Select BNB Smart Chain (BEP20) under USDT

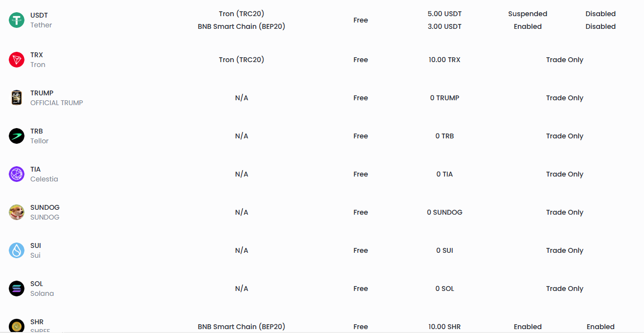tap(242, 26)
